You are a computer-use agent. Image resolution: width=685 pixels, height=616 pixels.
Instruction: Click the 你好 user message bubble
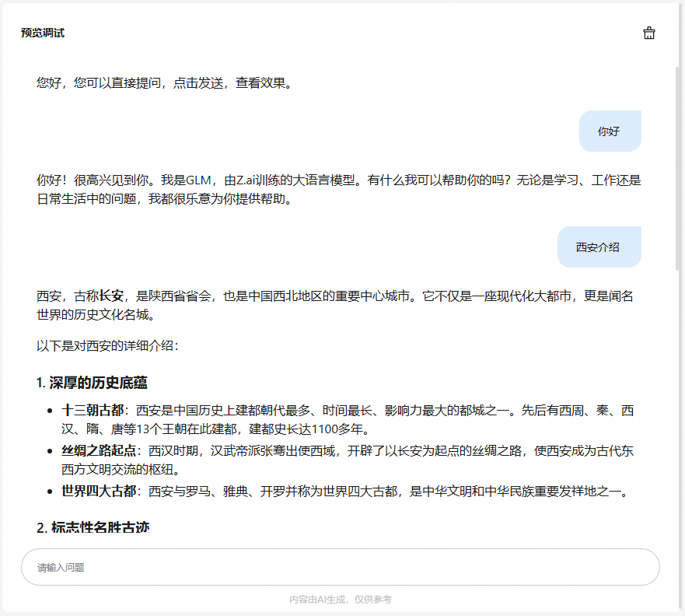coord(610,131)
